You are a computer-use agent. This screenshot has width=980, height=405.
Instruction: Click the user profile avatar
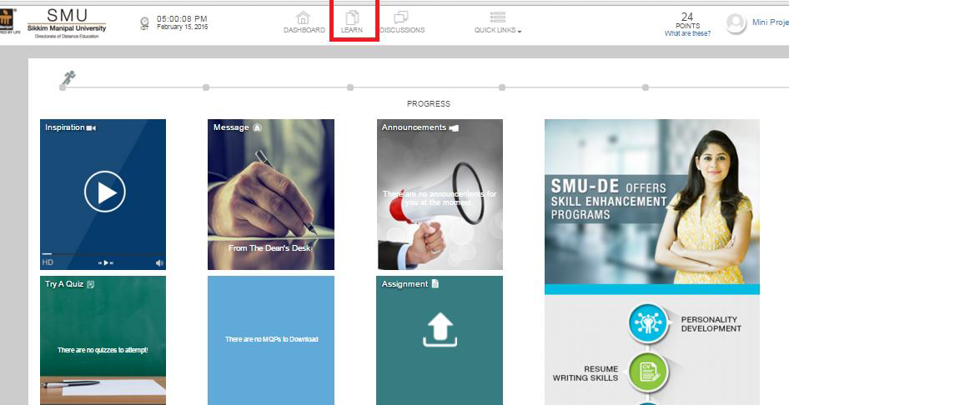point(735,23)
